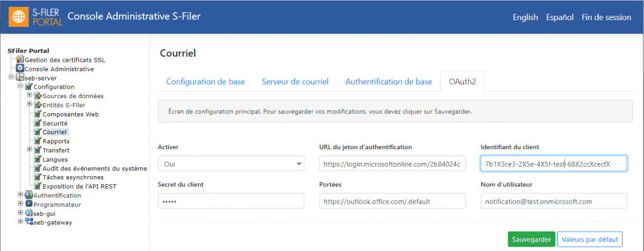Switch language to Español

[560, 17]
